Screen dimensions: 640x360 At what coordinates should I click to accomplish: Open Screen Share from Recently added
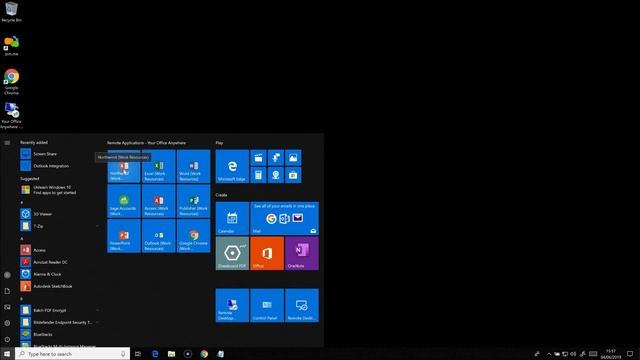pyautogui.click(x=60, y=154)
